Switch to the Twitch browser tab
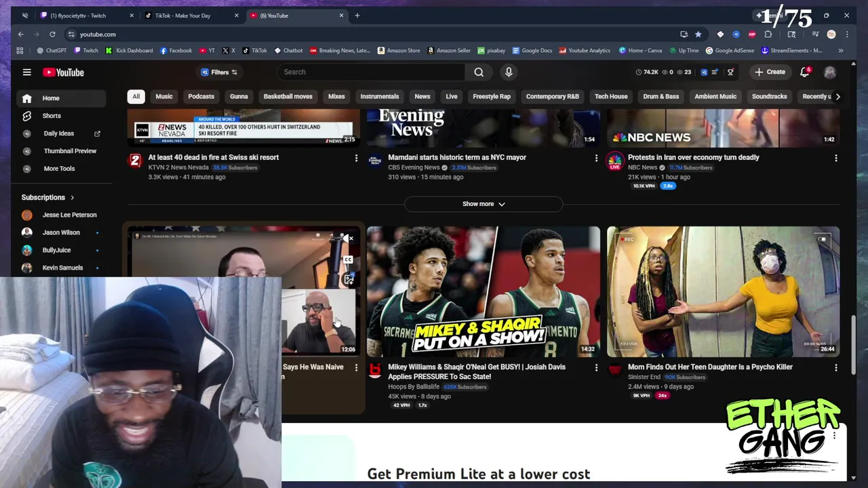Image resolution: width=868 pixels, height=488 pixels. 85,15
